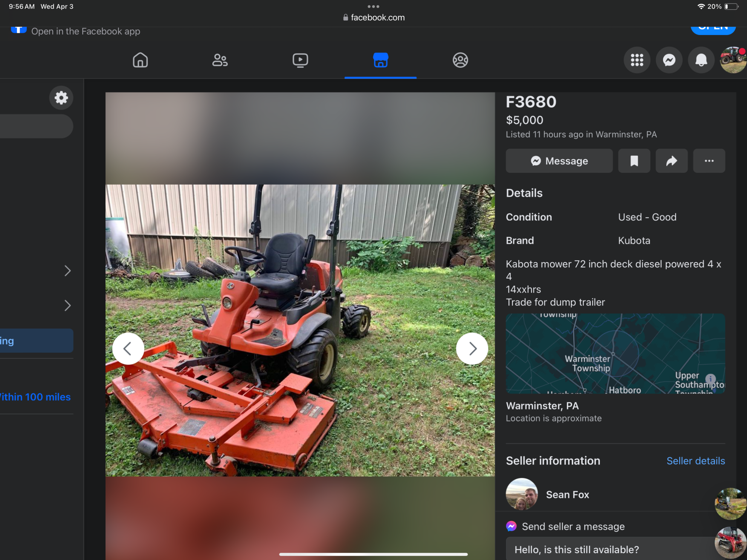Open the notifications bell
Image resolution: width=747 pixels, height=560 pixels.
pos(701,60)
